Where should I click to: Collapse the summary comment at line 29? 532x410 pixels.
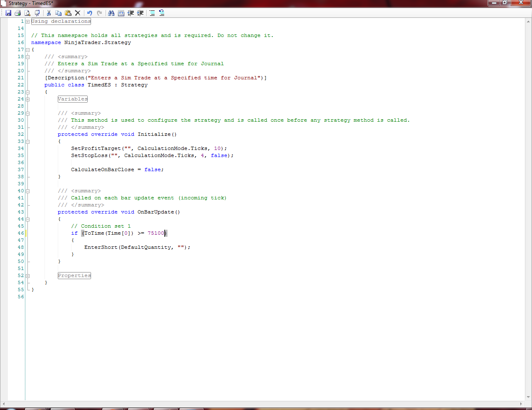[x=27, y=113]
